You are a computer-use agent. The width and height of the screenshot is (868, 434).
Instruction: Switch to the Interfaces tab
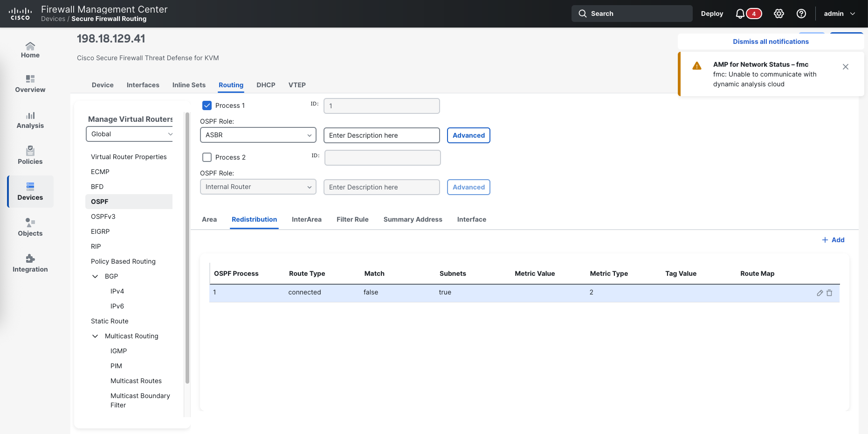(x=143, y=85)
